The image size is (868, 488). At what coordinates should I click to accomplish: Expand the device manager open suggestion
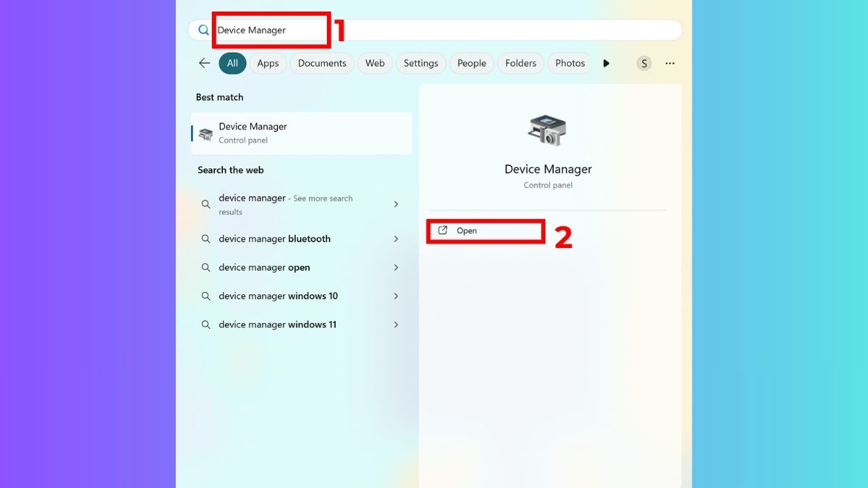point(396,267)
